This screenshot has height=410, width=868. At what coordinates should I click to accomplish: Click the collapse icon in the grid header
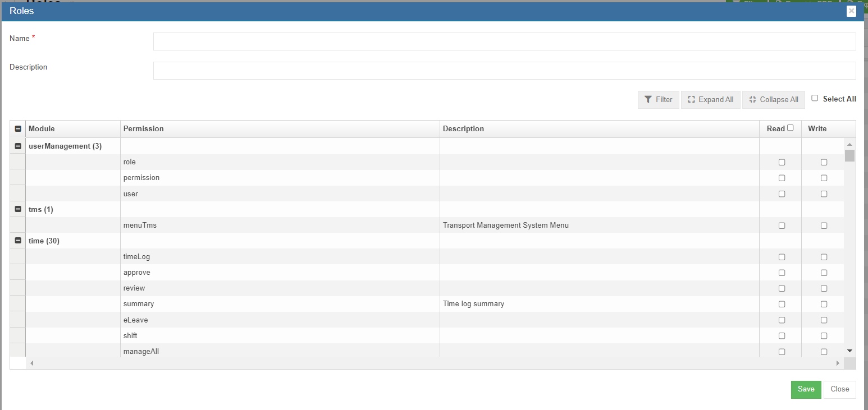click(x=18, y=129)
